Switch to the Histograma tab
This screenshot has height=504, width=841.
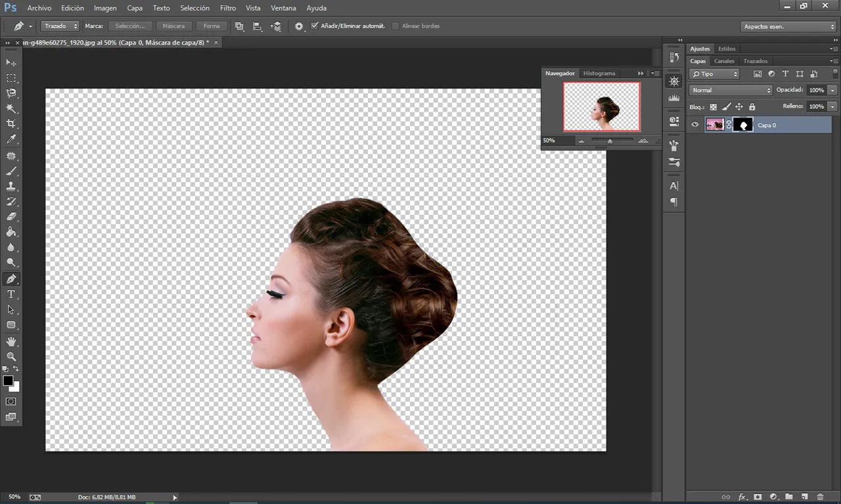(x=599, y=74)
